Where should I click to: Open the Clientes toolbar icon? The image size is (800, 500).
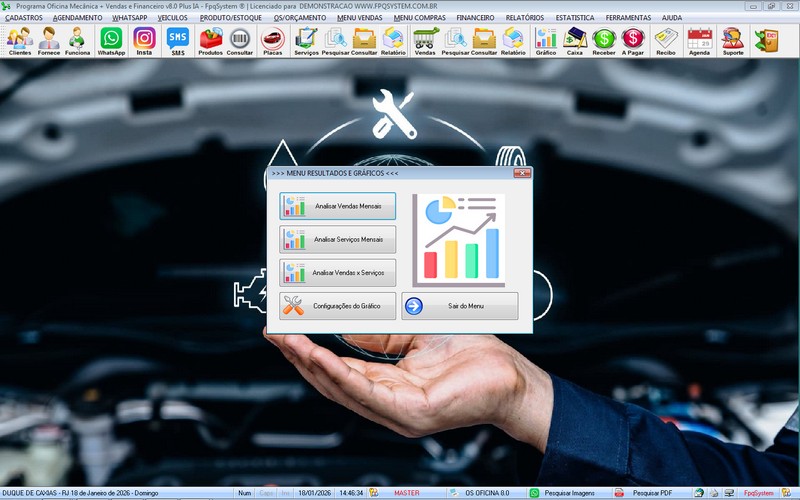19,41
